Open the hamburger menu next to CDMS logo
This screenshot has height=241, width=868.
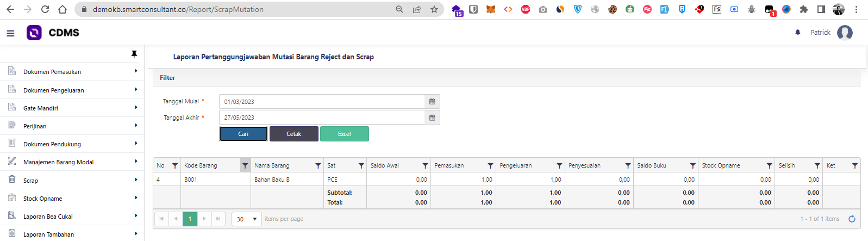(10, 33)
